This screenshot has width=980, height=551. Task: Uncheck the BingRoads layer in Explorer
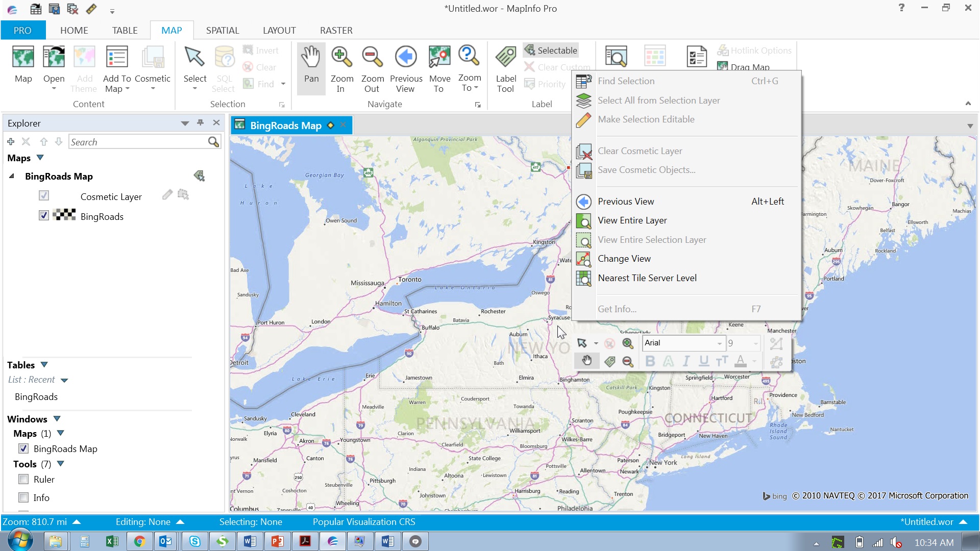pyautogui.click(x=43, y=216)
